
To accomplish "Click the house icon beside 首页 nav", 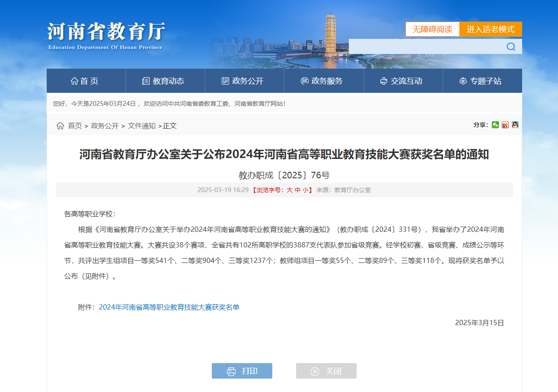I will click(x=74, y=81).
